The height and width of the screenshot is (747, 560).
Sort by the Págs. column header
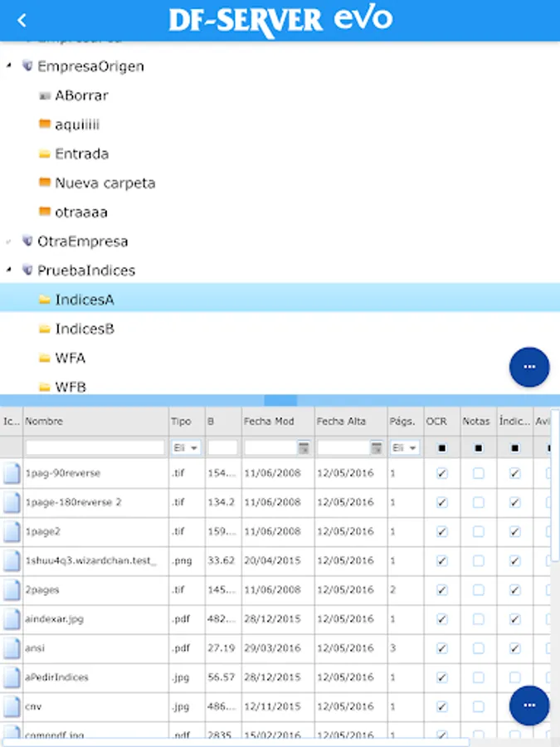pos(405,421)
